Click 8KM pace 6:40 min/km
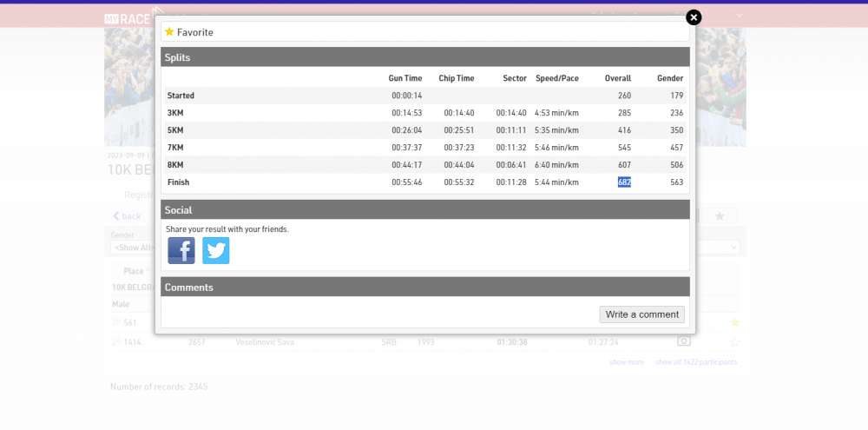 click(x=556, y=164)
